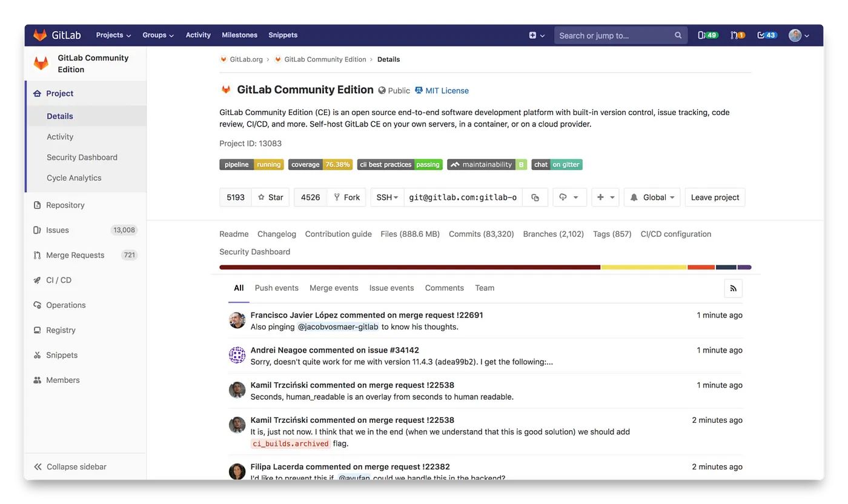Screen dimensions: 848x504
Task: Open Milestones in the top navbar
Action: click(239, 35)
